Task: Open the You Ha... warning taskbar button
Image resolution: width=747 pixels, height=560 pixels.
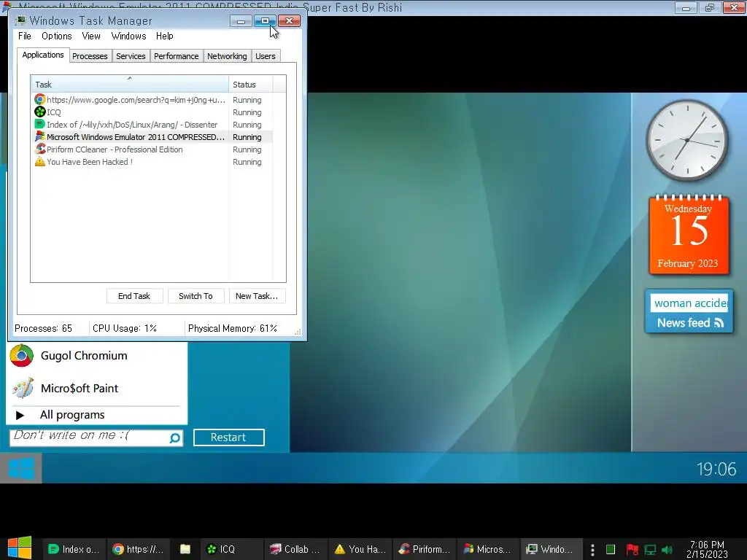Action: click(360, 549)
